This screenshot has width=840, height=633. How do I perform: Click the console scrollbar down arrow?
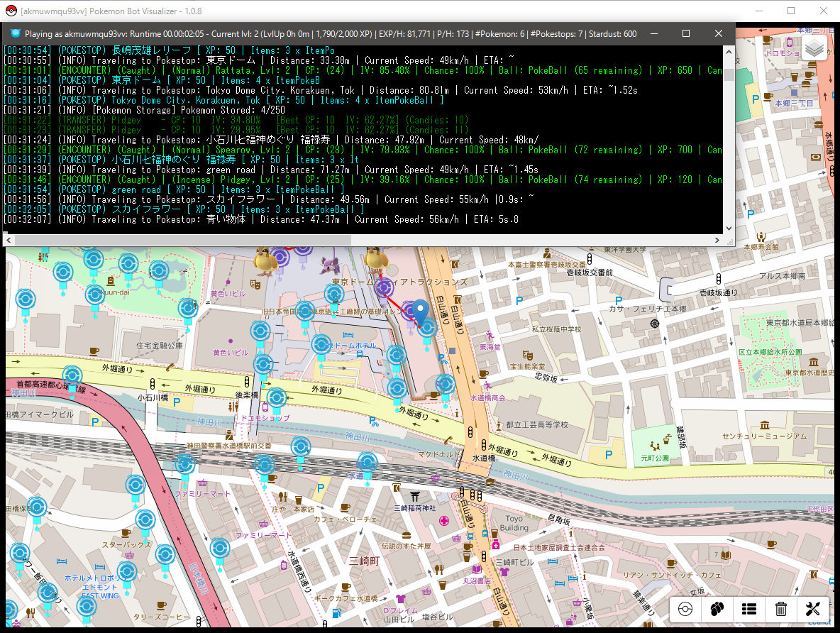click(729, 229)
